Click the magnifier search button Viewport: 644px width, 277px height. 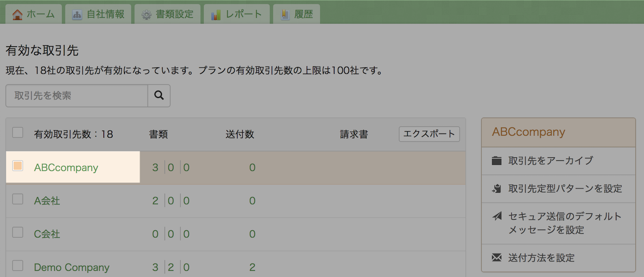point(159,96)
